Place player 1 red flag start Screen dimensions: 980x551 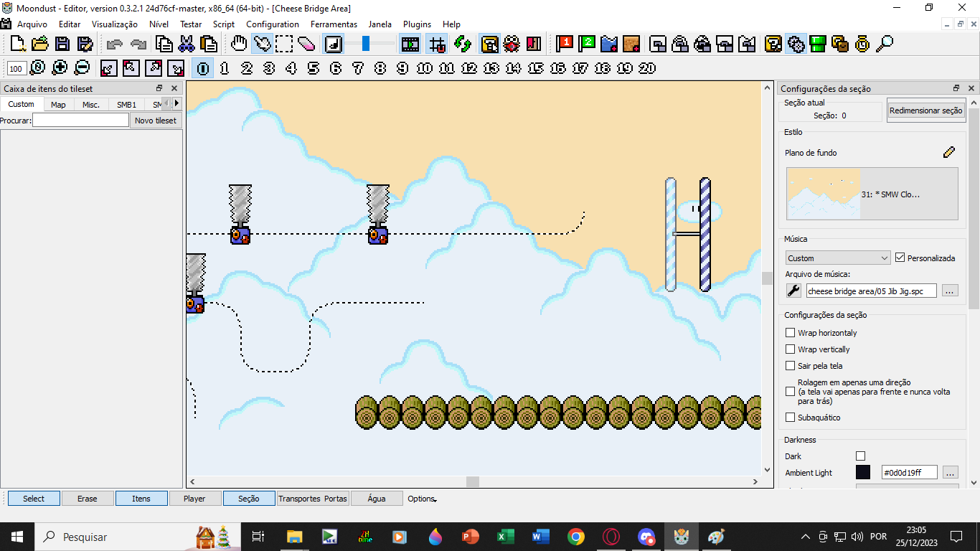click(565, 44)
